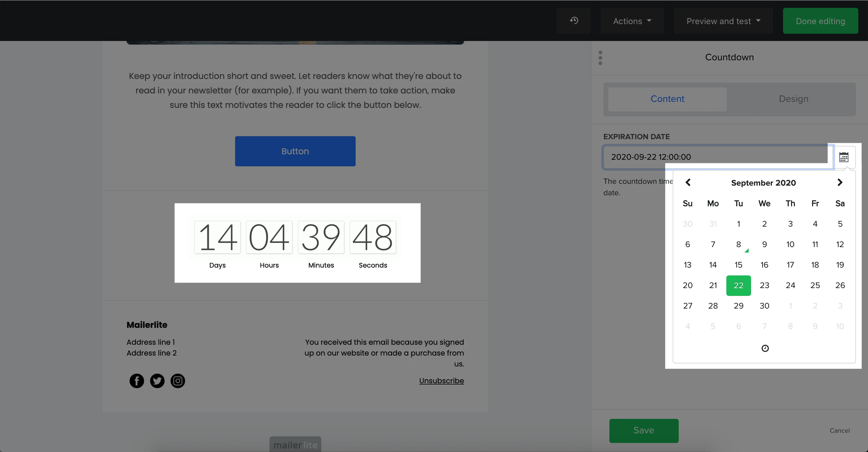Click the Facebook social icon
Screen dimensions: 868x452
137,381
